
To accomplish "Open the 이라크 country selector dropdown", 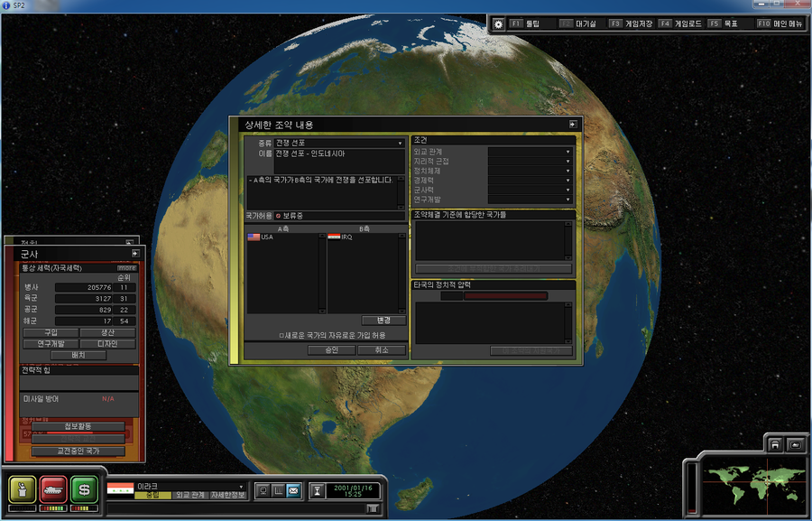I will [241, 486].
